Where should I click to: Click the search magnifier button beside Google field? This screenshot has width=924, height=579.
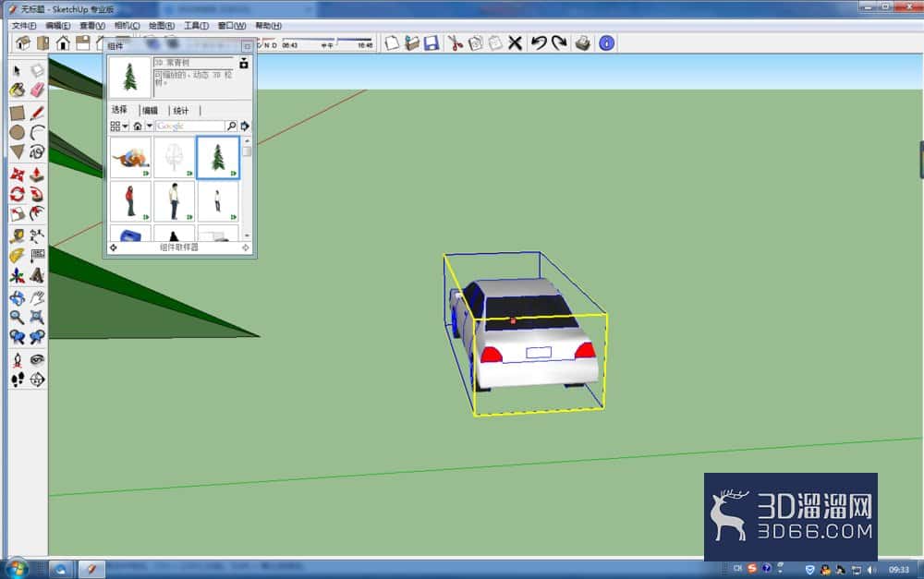232,126
